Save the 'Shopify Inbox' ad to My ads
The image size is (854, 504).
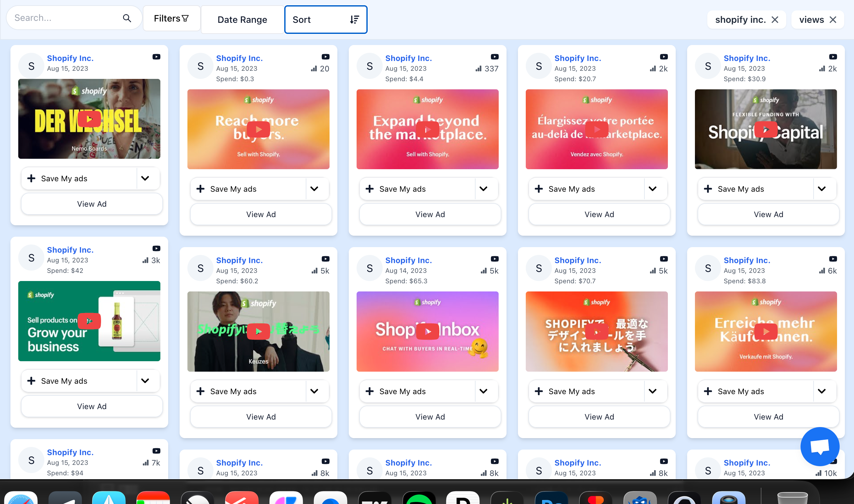[x=417, y=391]
